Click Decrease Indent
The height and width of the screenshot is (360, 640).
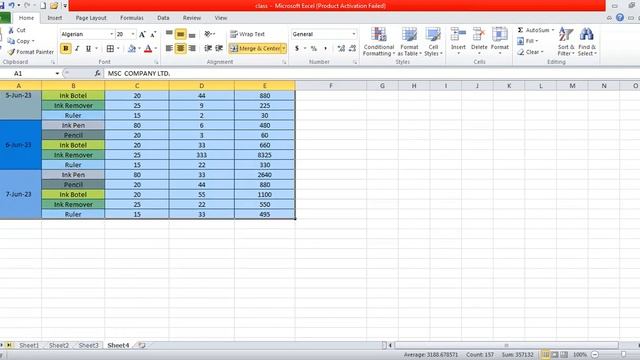(x=208, y=49)
